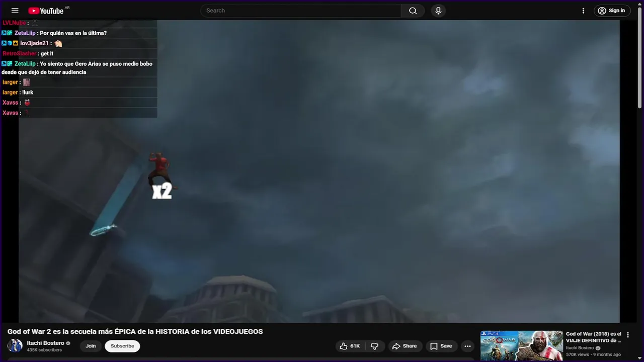Save the video to a playlist
644x362 pixels.
pos(441,346)
